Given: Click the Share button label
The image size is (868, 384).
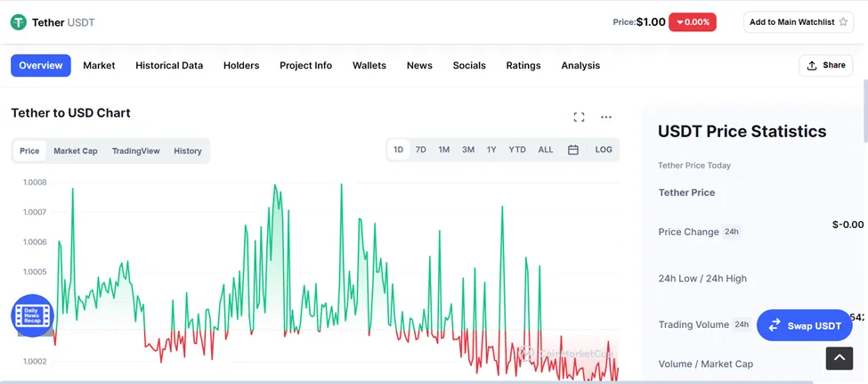Looking at the screenshot, I should pos(833,65).
